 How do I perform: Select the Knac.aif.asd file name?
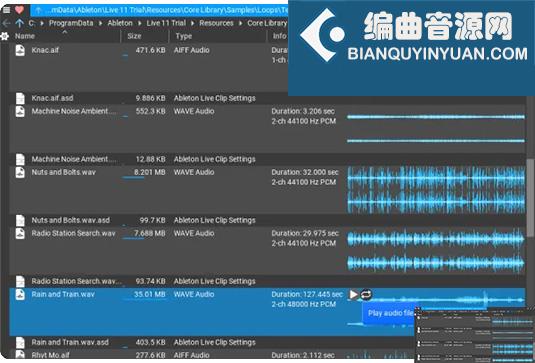pos(52,98)
